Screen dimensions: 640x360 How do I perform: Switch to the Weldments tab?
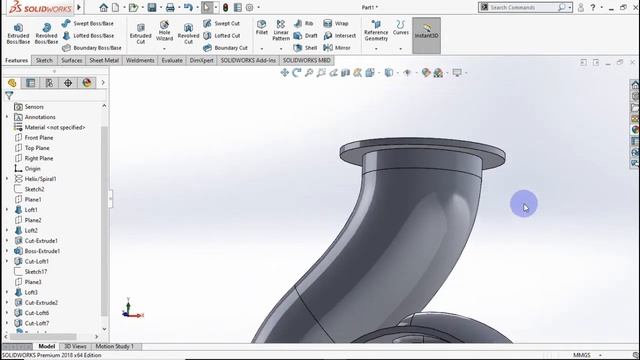pos(140,60)
